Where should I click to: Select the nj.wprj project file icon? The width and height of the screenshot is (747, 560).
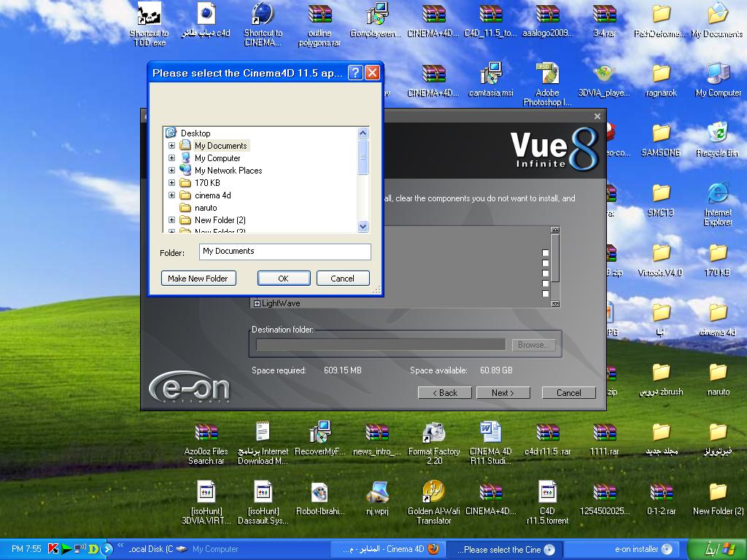click(377, 497)
